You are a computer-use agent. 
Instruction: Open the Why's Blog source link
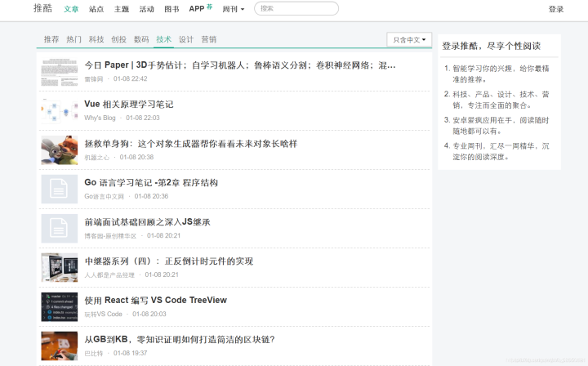[100, 118]
